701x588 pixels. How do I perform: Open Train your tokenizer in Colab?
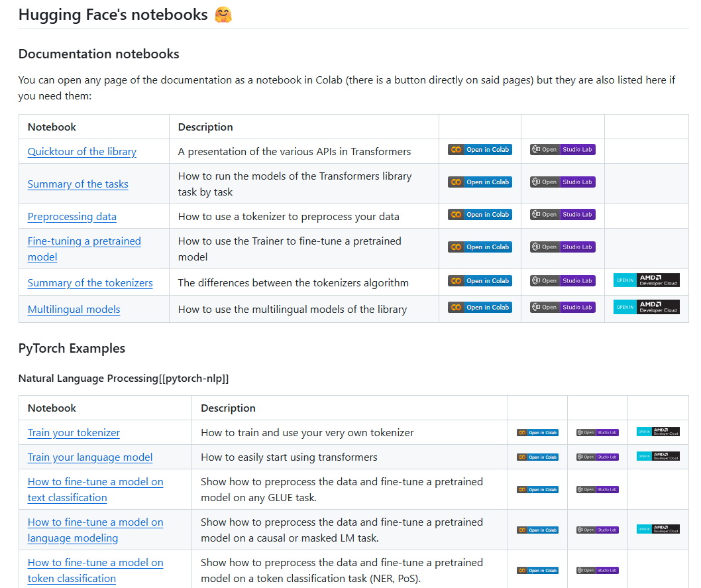[x=537, y=432]
